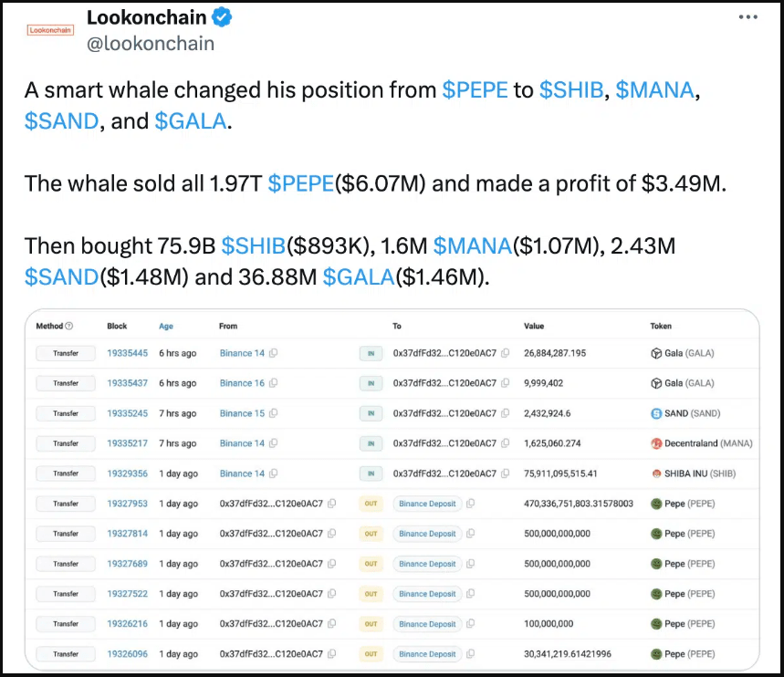Click the Decentraland MANA token icon
784x677 pixels.
[x=655, y=443]
